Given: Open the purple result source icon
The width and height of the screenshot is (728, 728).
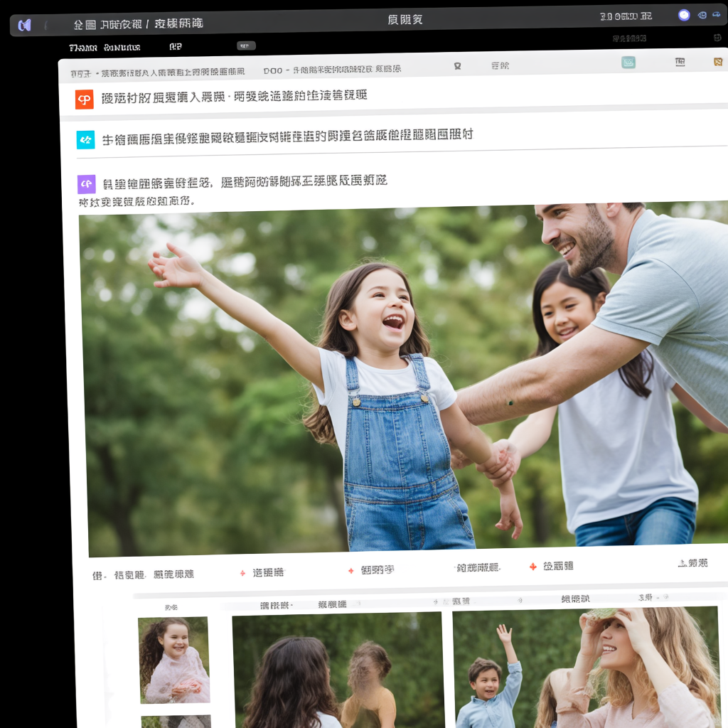Looking at the screenshot, I should tap(85, 183).
